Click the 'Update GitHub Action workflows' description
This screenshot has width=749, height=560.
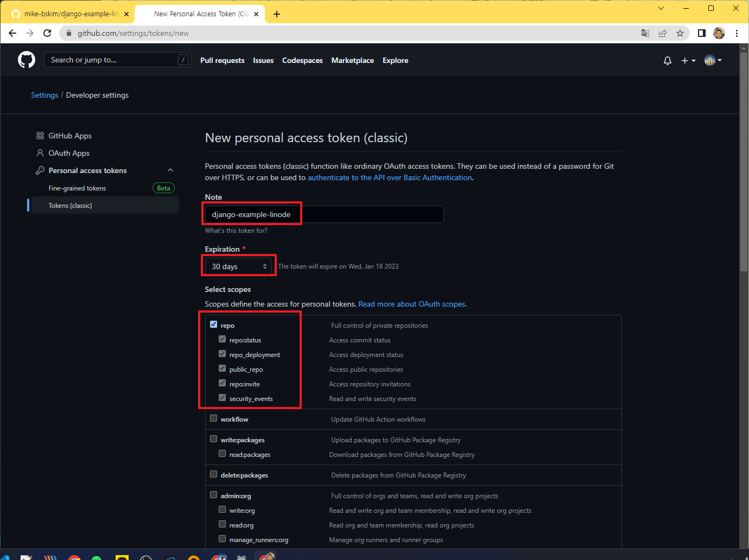point(378,419)
